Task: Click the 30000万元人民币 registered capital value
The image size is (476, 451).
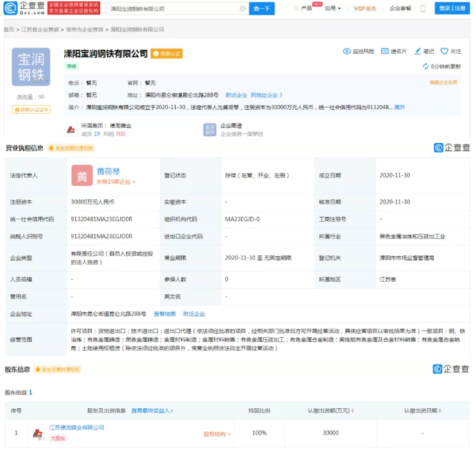Action: click(x=93, y=202)
